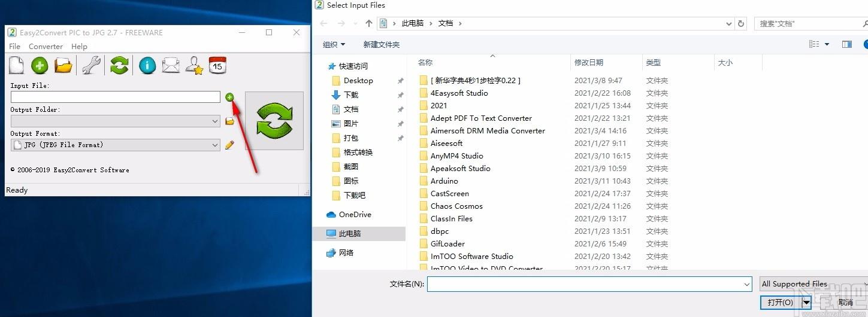The height and width of the screenshot is (317, 868).
Task: Select 此电脑 in the navigation pane
Action: click(351, 234)
